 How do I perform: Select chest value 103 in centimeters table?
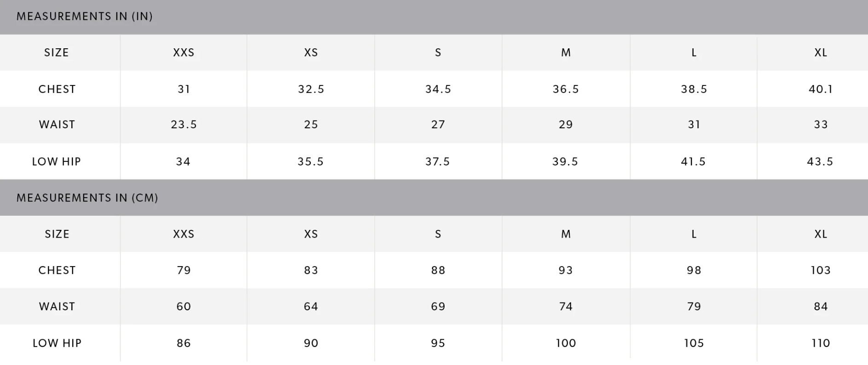click(821, 270)
